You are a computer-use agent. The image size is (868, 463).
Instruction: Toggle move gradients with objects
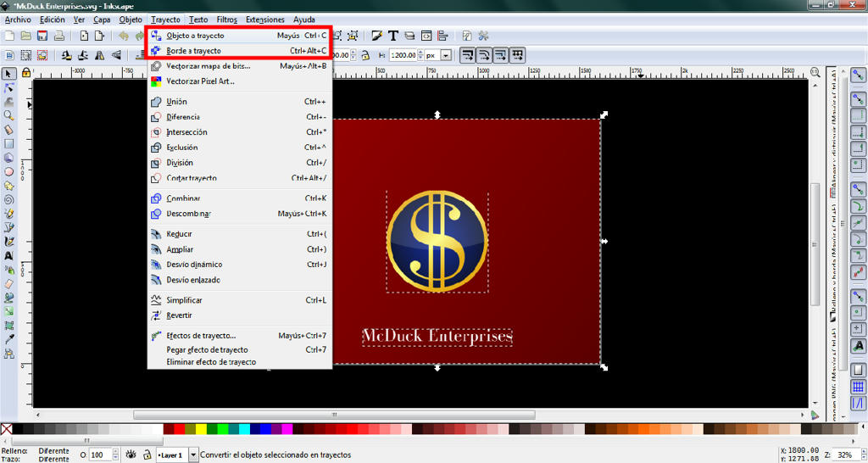(500, 55)
